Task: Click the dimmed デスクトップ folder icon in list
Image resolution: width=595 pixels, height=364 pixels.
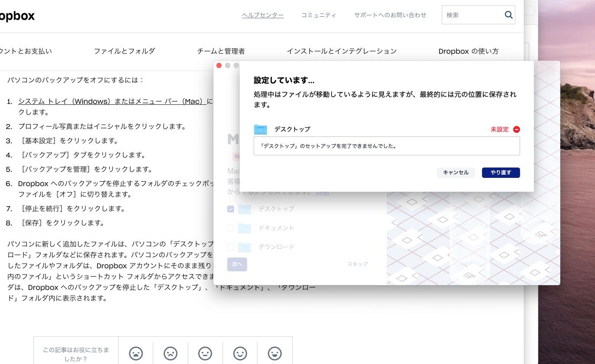Action: click(244, 209)
